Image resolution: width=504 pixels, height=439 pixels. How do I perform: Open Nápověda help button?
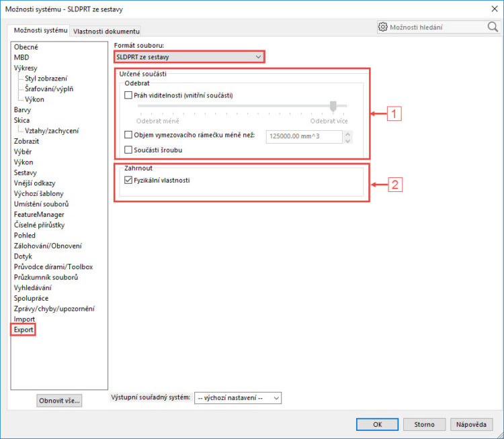[471, 424]
